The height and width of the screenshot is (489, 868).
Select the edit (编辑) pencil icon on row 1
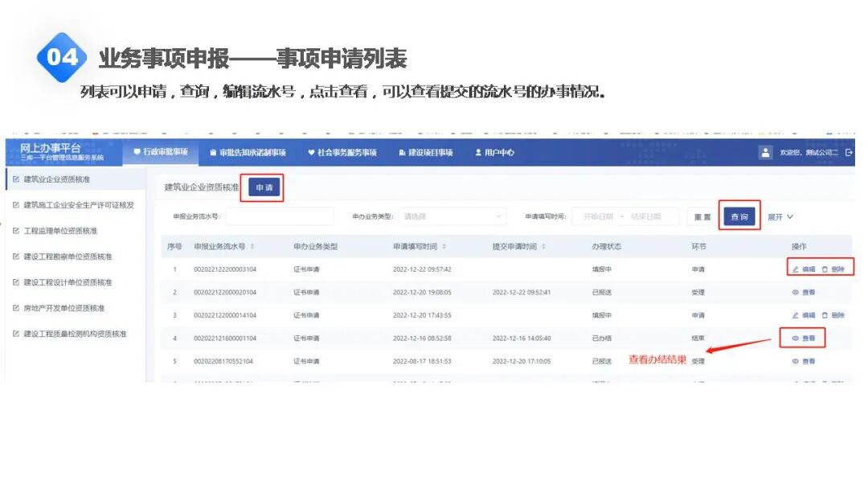tap(795, 269)
